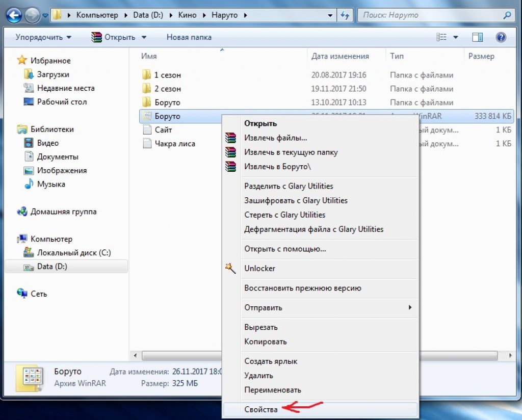Sort by the "Размер" column header
Image resolution: width=522 pixels, height=420 pixels.
[x=481, y=56]
